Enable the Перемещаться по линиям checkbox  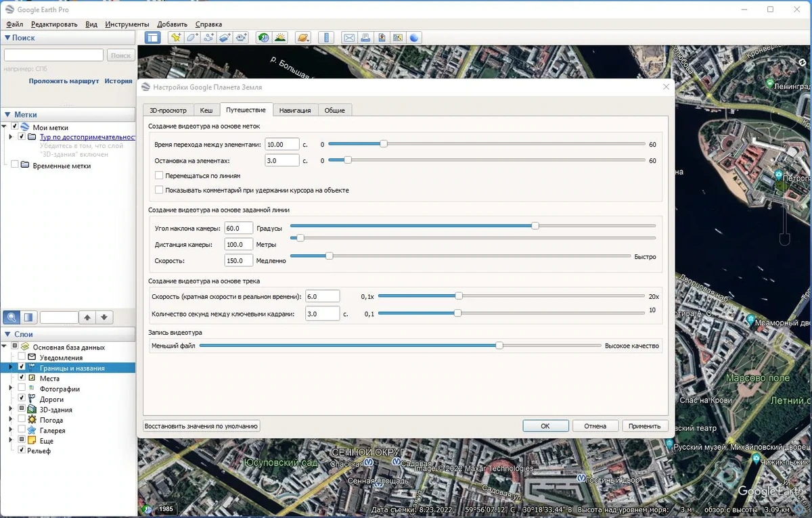(x=159, y=175)
